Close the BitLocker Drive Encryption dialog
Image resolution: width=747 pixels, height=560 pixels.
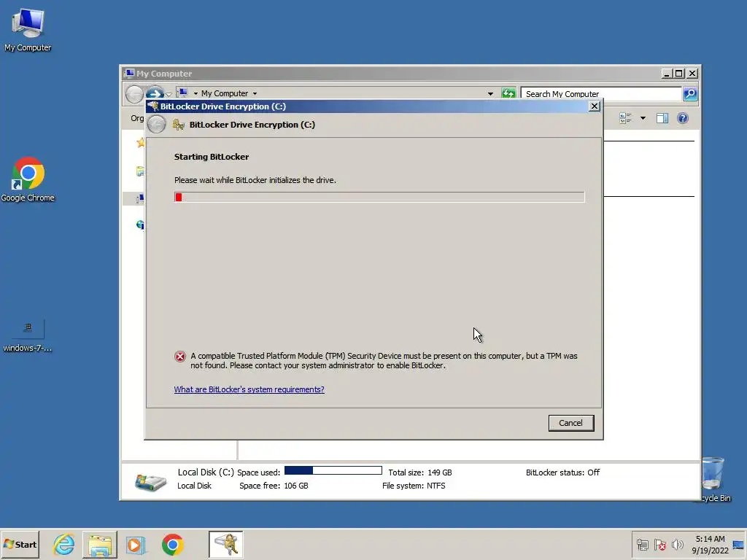[594, 106]
